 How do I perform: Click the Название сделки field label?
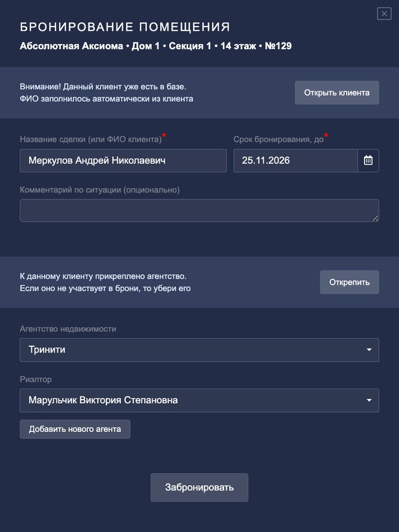(x=90, y=139)
